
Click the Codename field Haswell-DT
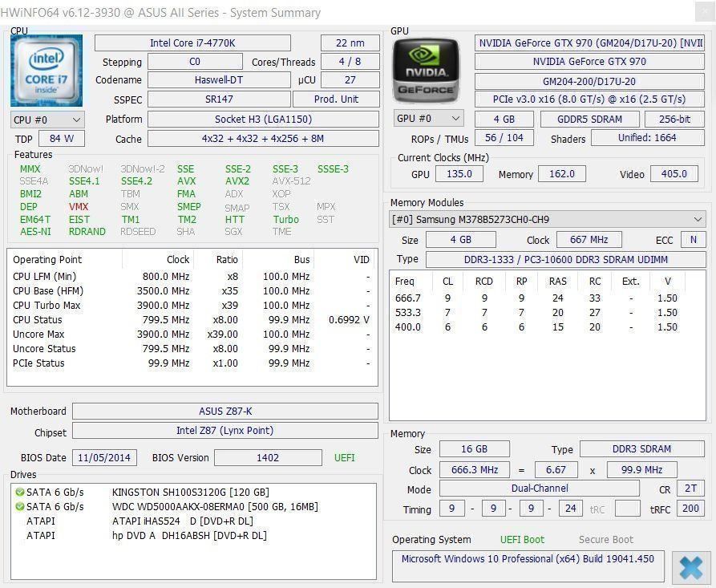click(x=219, y=80)
